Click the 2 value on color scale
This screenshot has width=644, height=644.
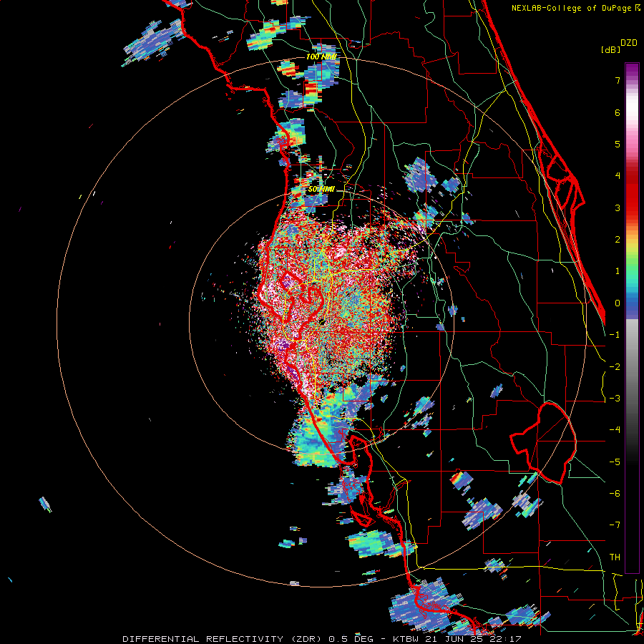point(618,240)
